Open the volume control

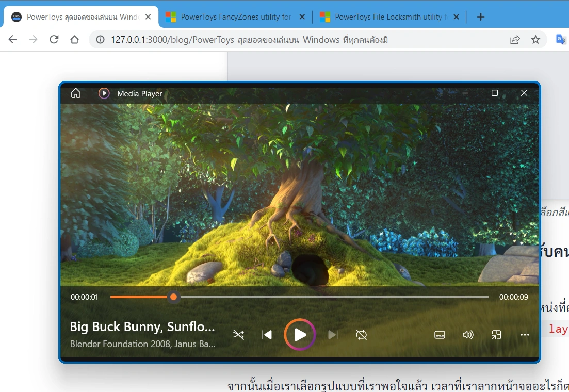(468, 335)
